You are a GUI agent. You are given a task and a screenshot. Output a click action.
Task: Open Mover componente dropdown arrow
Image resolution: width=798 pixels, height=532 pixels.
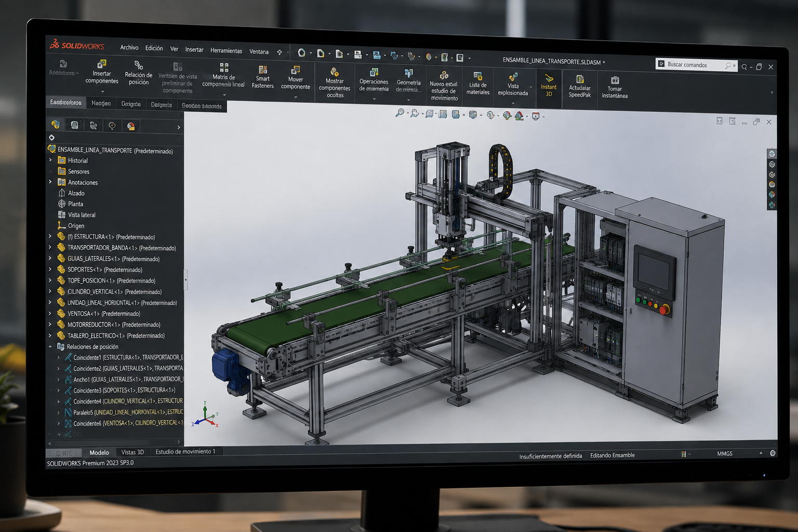296,97
